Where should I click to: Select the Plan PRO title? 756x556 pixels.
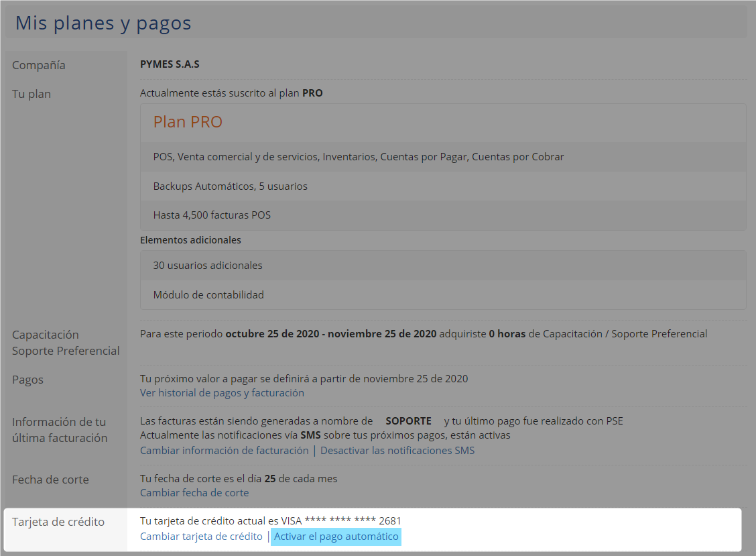click(x=188, y=122)
